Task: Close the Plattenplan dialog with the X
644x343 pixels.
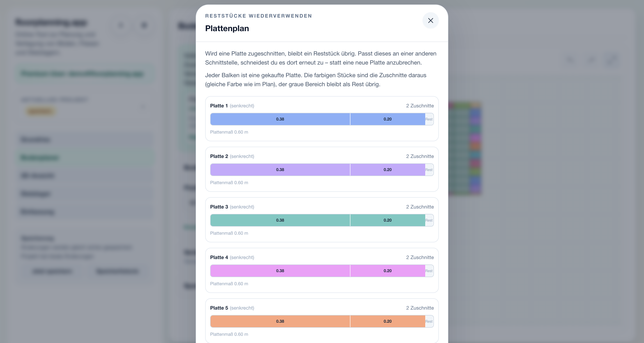Action: click(430, 21)
